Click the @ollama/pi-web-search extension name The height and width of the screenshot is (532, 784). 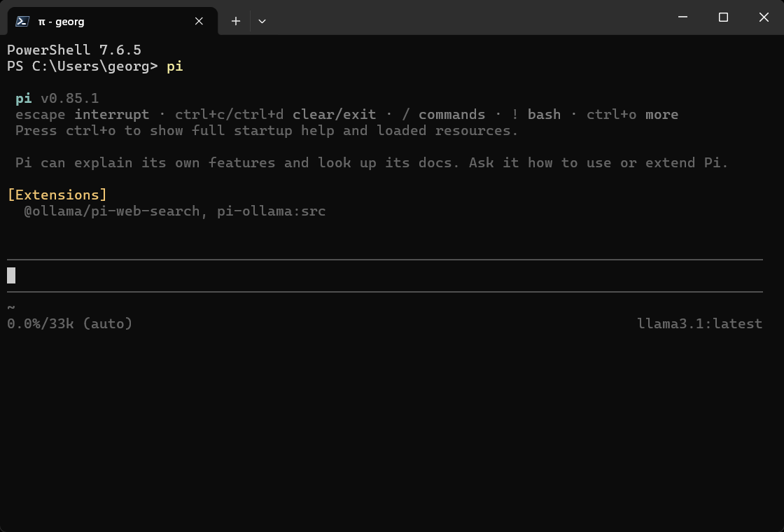112,211
